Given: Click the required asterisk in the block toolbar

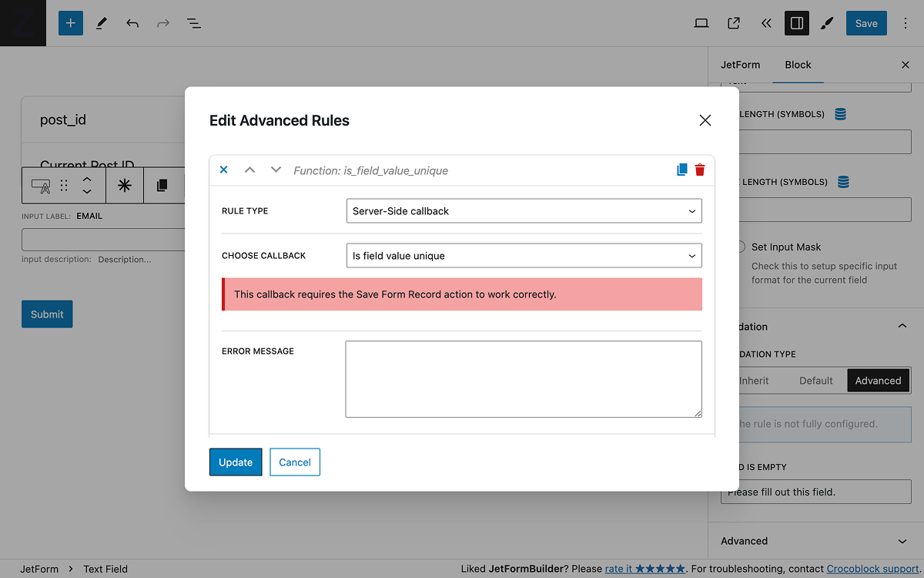Looking at the screenshot, I should 124,185.
